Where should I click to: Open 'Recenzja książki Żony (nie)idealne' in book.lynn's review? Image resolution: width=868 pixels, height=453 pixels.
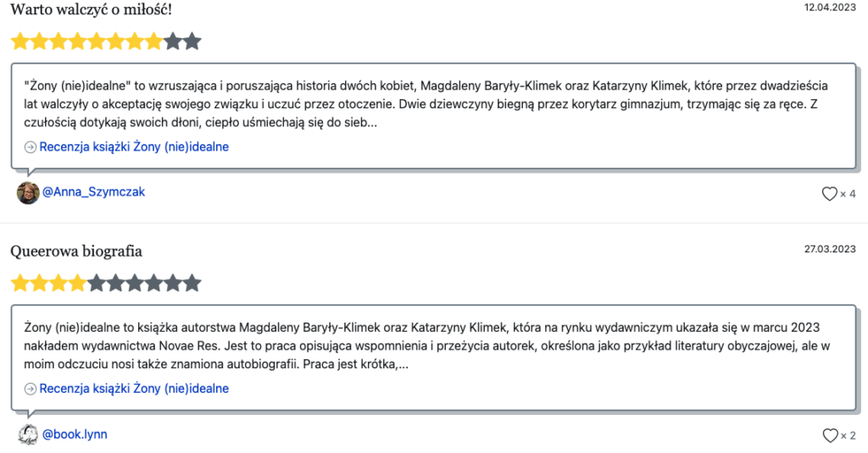tap(134, 389)
